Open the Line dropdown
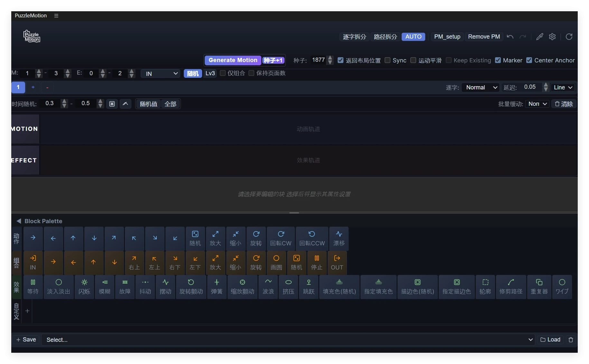This screenshot has height=364, width=589. point(563,87)
